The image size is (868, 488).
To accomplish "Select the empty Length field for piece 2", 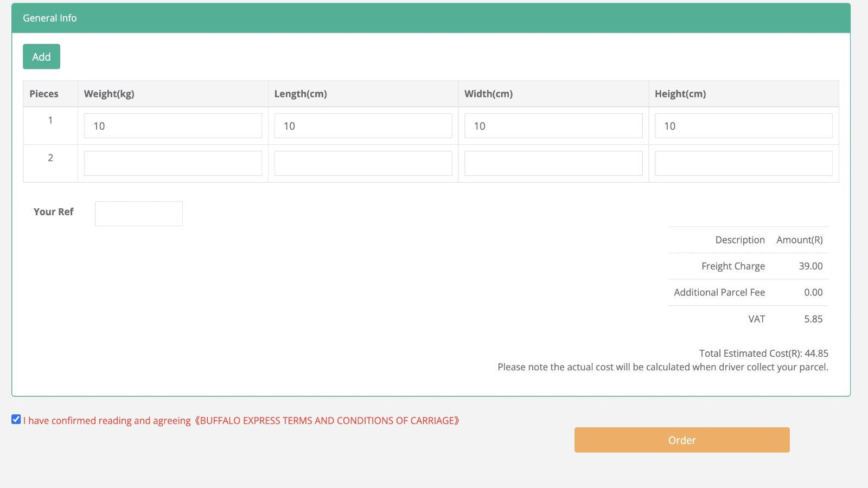I will [x=363, y=163].
